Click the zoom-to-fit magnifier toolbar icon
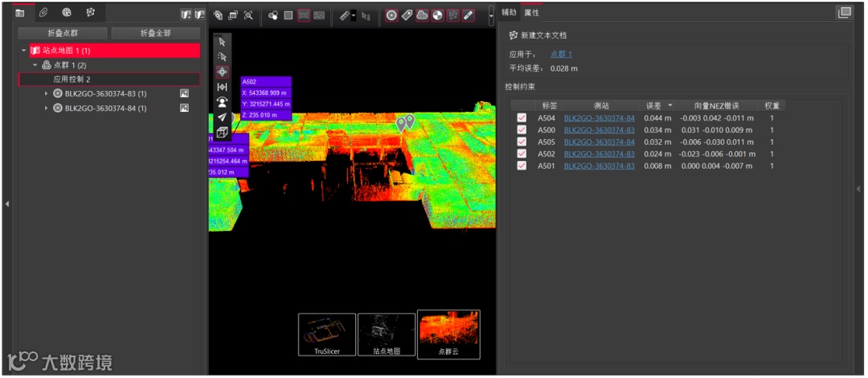The image size is (868, 378). (248, 15)
